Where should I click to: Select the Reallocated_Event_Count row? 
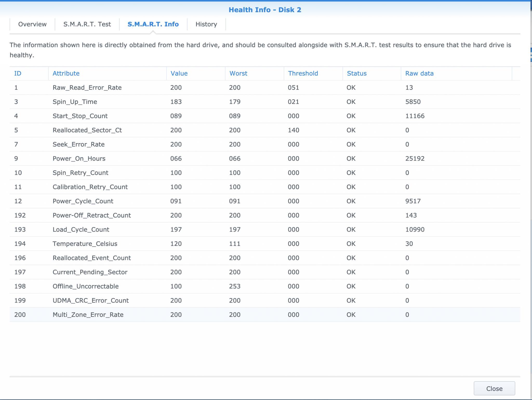[x=265, y=258]
